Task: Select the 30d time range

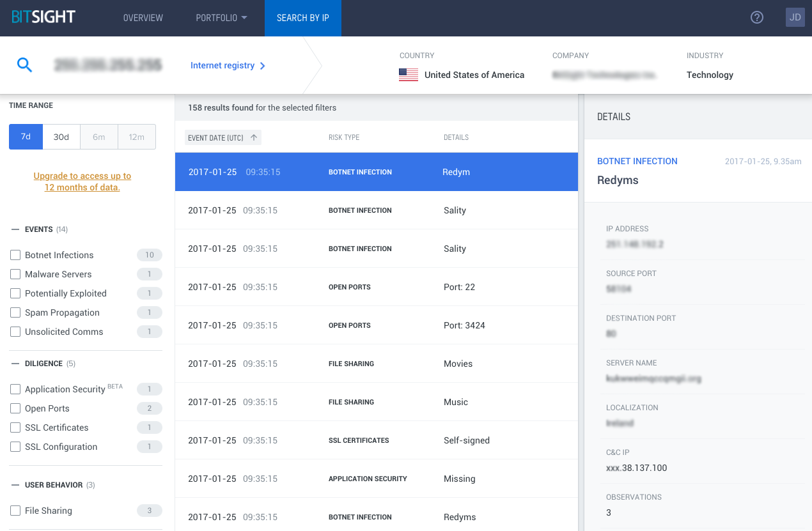Action: pos(61,137)
